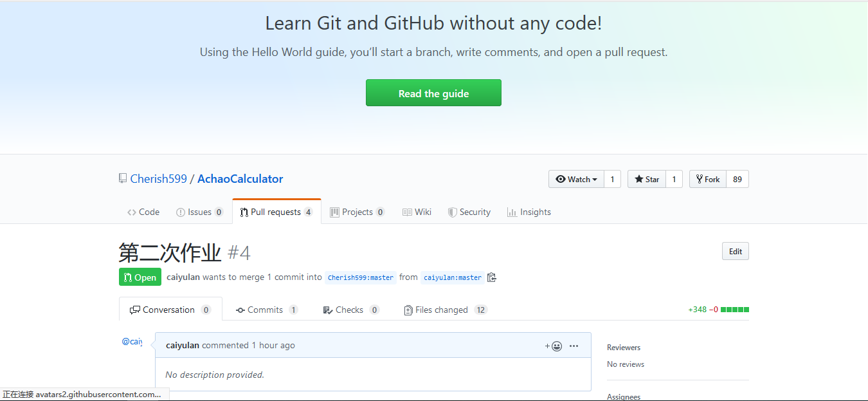Open caiyulan's profile from comment header
Screen dimensions: 868x401
tap(183, 345)
